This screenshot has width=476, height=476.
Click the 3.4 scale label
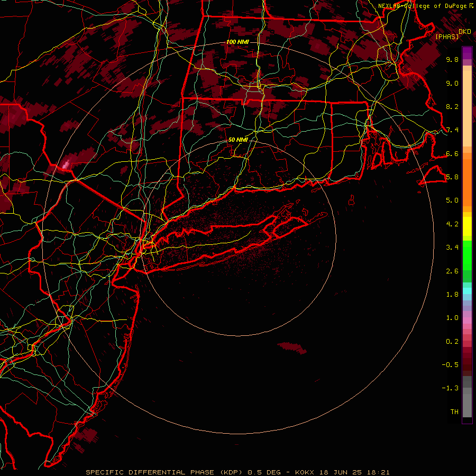452,248
